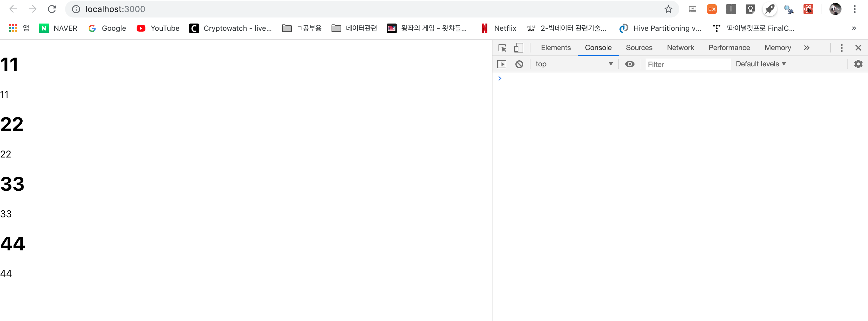Switch to the Performance tab
This screenshot has height=321, width=868.
729,48
